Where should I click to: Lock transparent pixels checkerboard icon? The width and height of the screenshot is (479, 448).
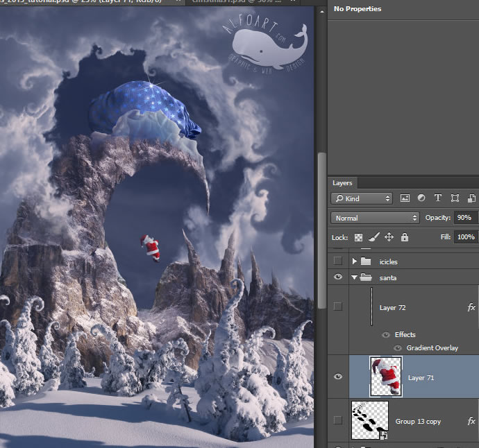[359, 237]
